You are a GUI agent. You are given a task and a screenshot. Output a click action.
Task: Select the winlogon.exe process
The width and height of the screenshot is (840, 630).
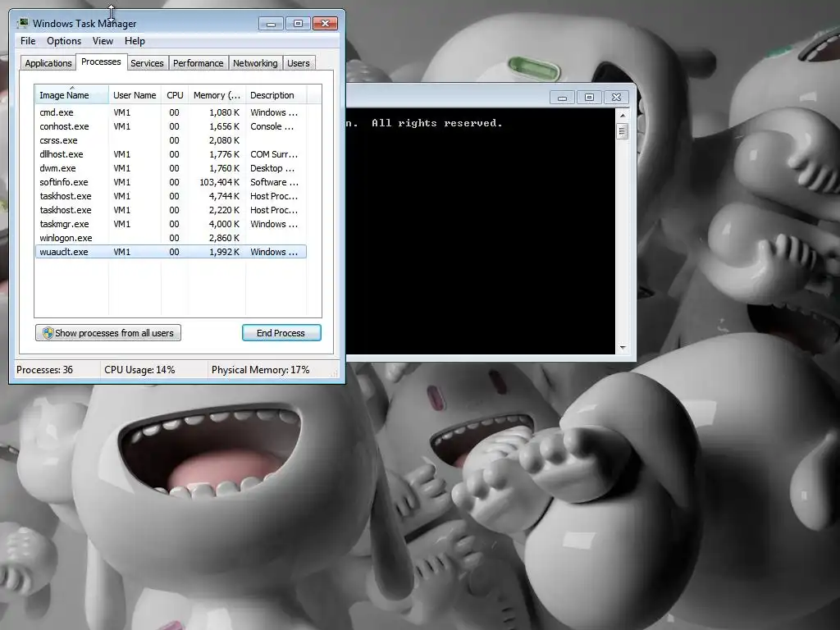pos(171,238)
